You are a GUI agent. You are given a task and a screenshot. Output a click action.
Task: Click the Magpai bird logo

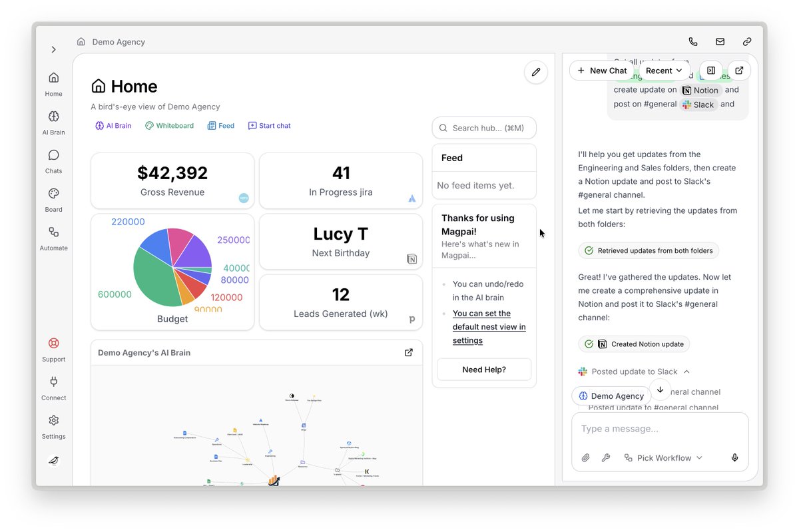pyautogui.click(x=54, y=461)
